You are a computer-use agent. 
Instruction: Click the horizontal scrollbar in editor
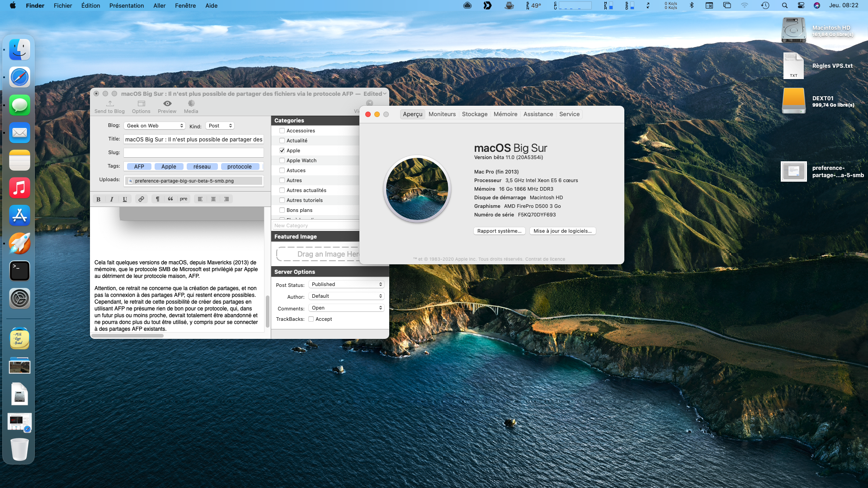128,336
